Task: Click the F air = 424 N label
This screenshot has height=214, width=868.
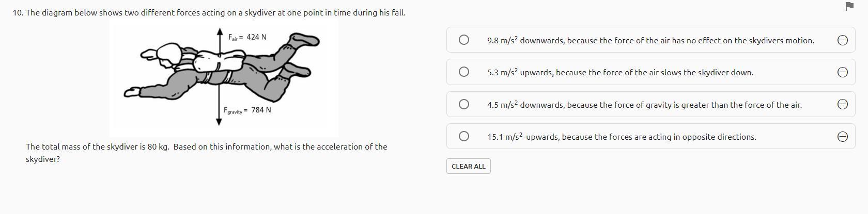Action: pyautogui.click(x=247, y=37)
